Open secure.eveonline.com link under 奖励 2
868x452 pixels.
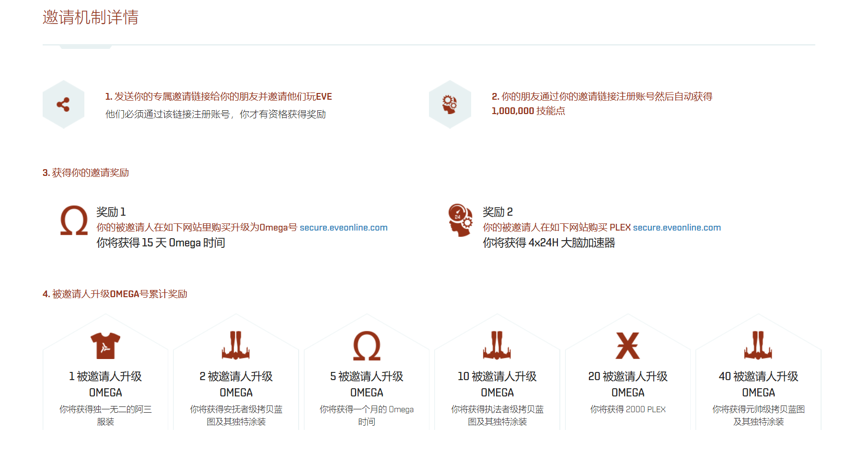(677, 228)
